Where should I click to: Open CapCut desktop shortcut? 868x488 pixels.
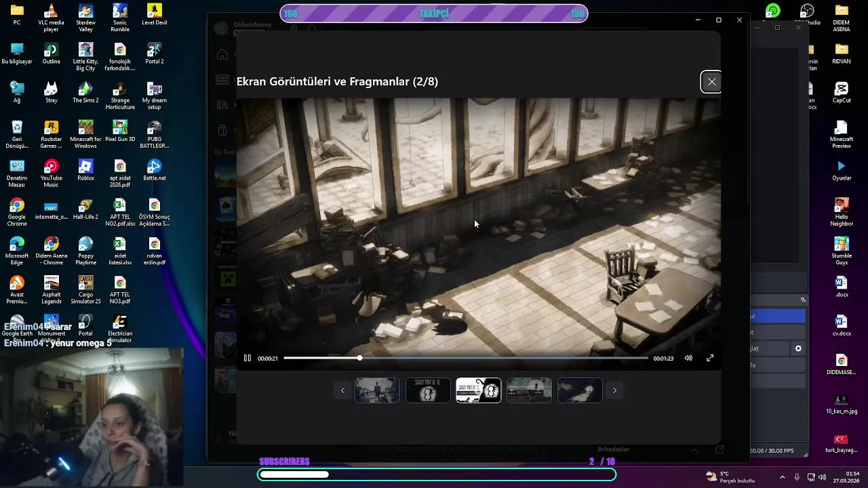(842, 92)
